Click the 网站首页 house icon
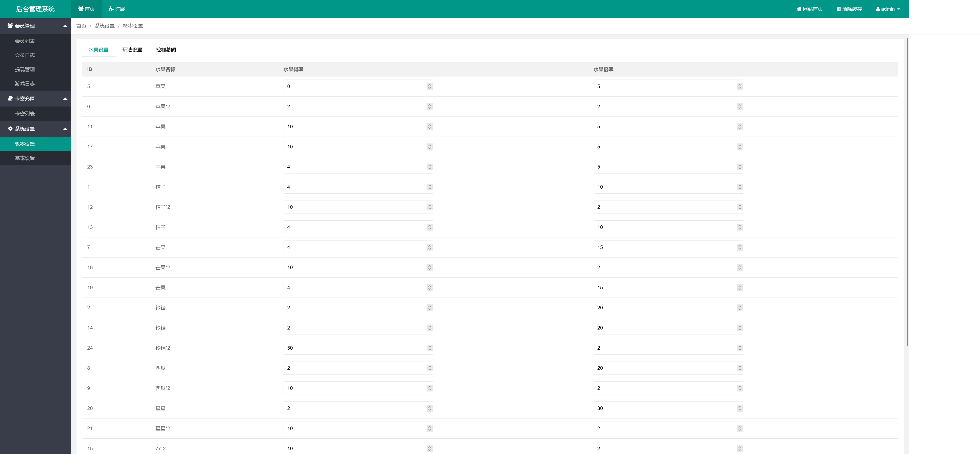Viewport: 980px width, 454px height. click(799, 9)
